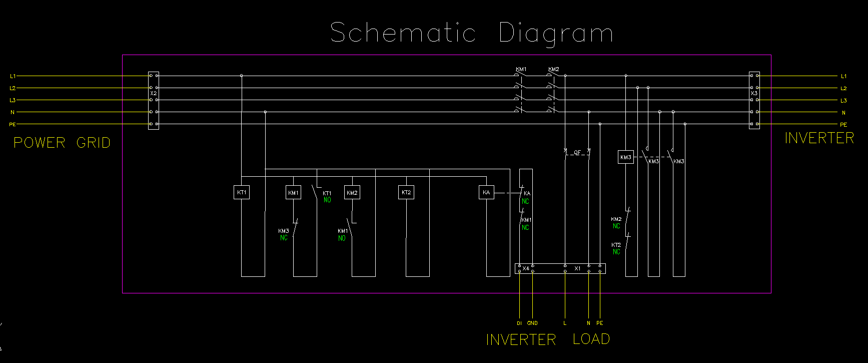Select the L1 label next to INVERTER

(x=843, y=76)
